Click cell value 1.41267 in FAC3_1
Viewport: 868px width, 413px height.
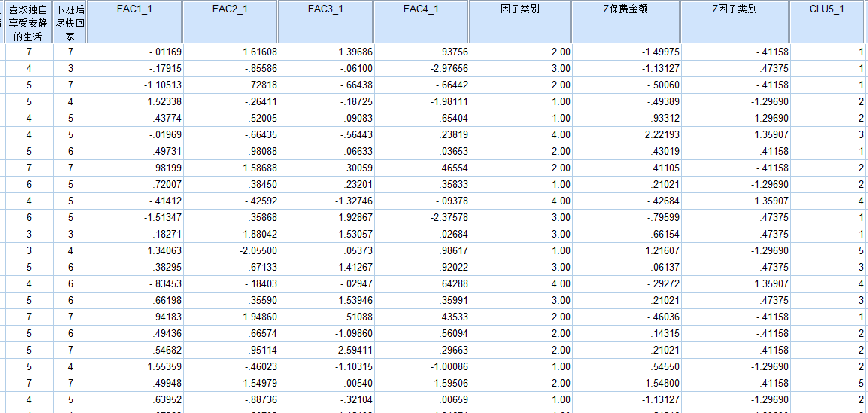pyautogui.click(x=326, y=267)
